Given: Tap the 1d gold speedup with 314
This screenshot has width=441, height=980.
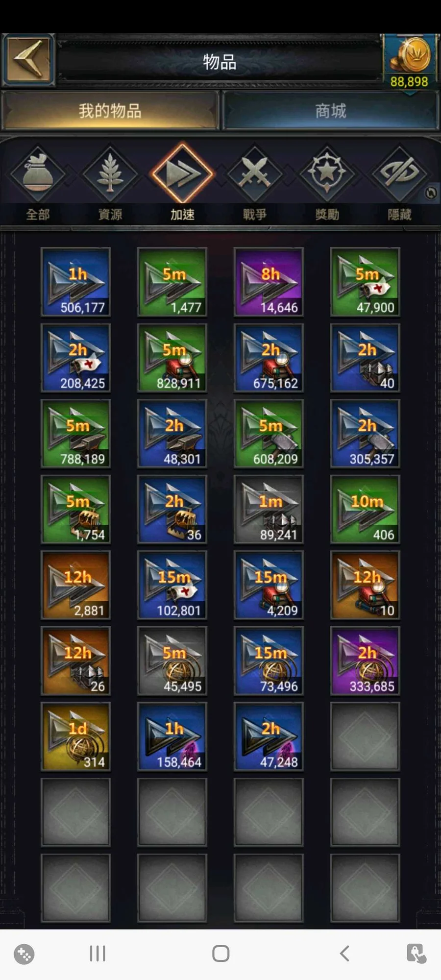Looking at the screenshot, I should [75, 736].
